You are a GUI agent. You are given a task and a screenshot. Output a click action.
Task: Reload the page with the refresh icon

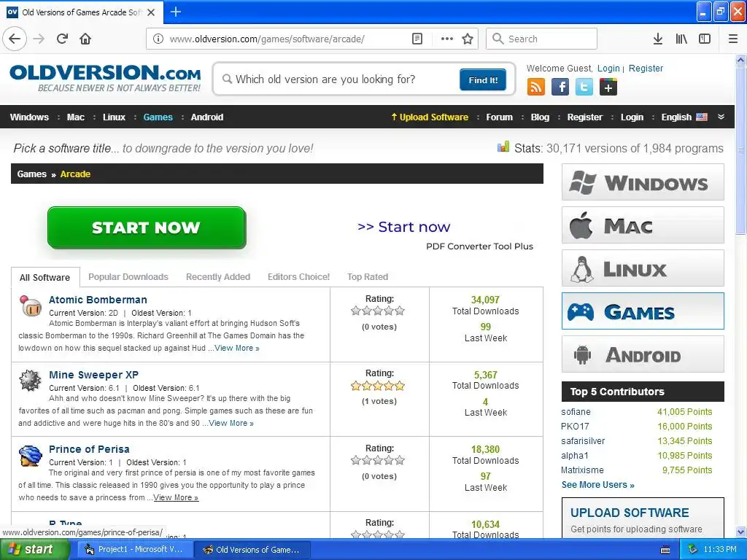pos(62,39)
